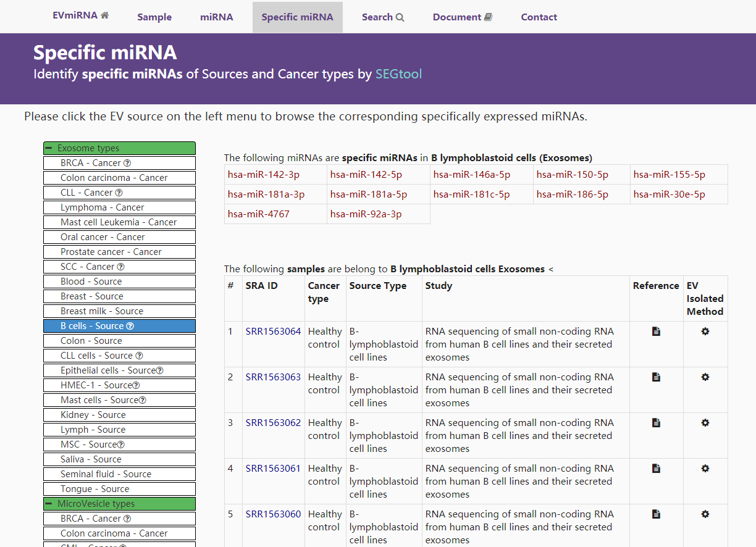Show EV isolation method gear for SRR1563060
This screenshot has width=756, height=547.
(705, 514)
